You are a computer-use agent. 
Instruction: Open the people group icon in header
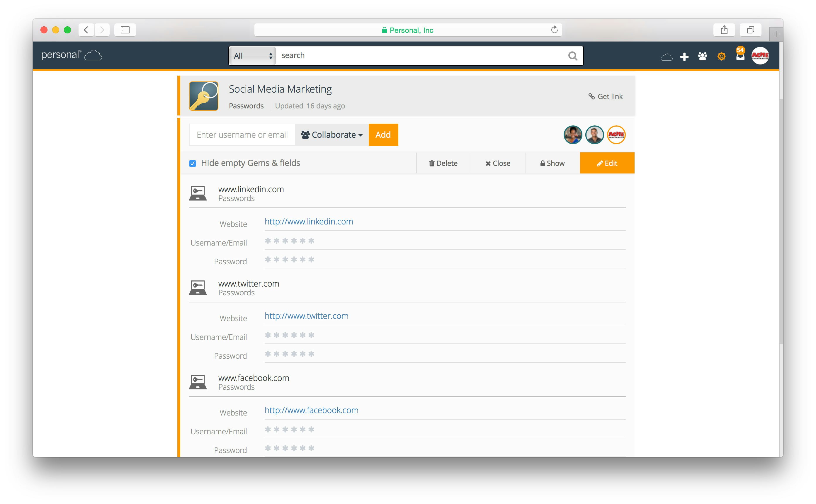pos(702,56)
